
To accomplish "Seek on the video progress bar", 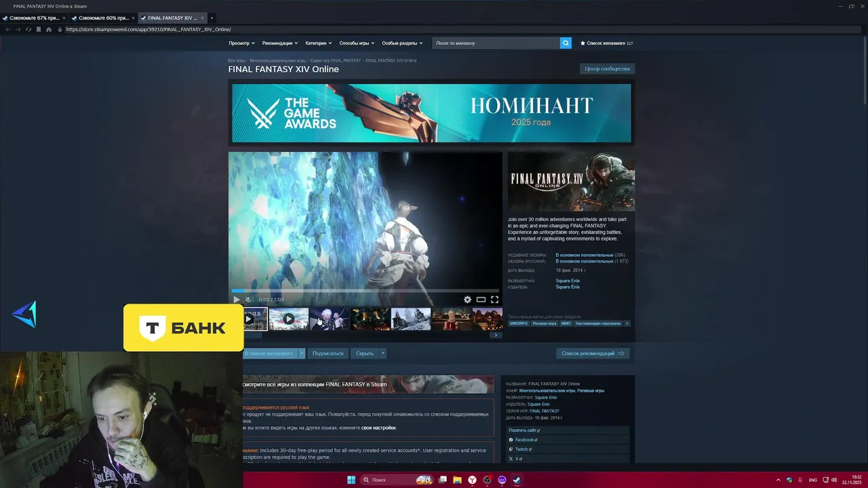I will 365,291.
